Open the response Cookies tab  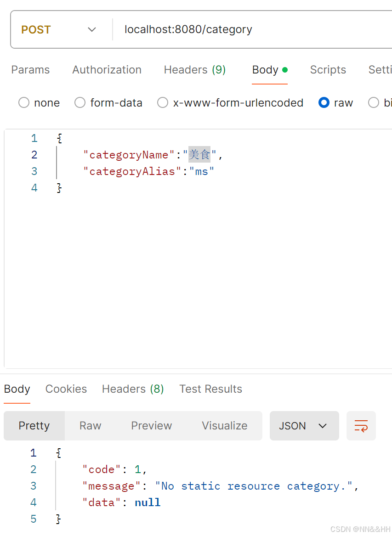(66, 389)
